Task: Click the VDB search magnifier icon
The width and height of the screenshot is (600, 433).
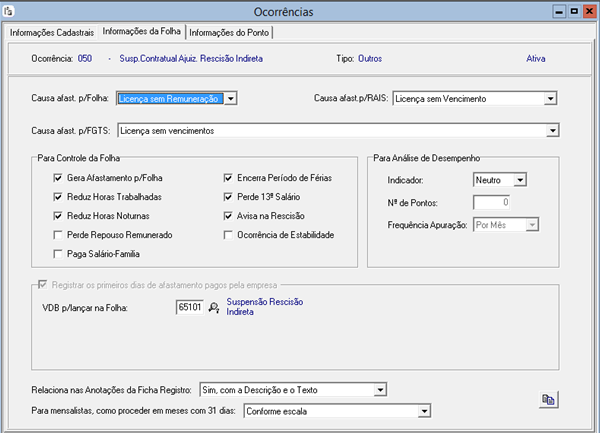Action: click(x=213, y=307)
